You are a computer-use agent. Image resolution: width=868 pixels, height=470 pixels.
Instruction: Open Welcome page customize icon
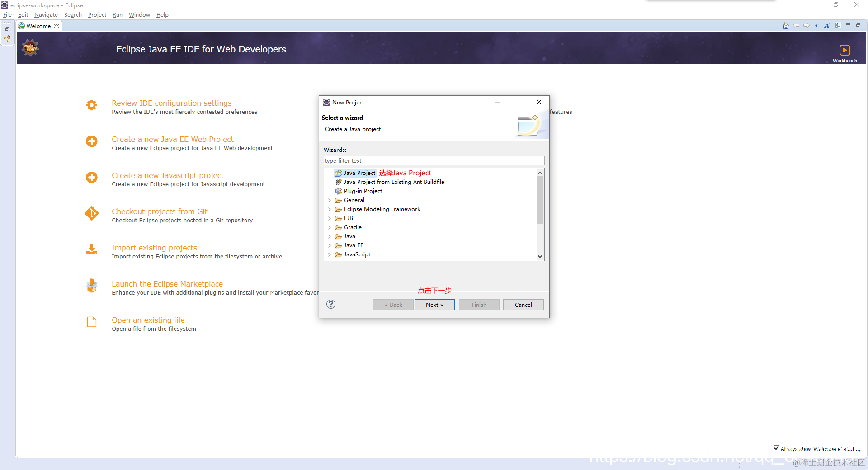click(838, 25)
